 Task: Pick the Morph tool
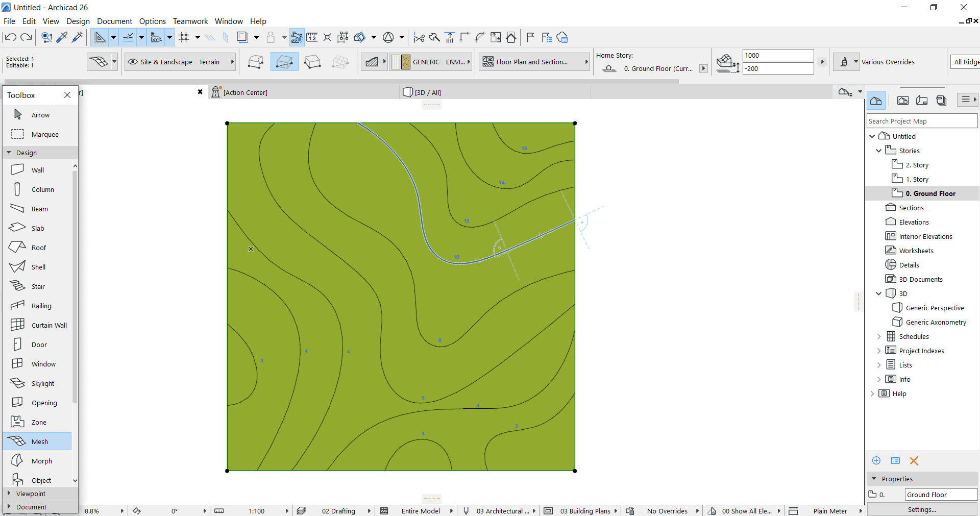38,460
